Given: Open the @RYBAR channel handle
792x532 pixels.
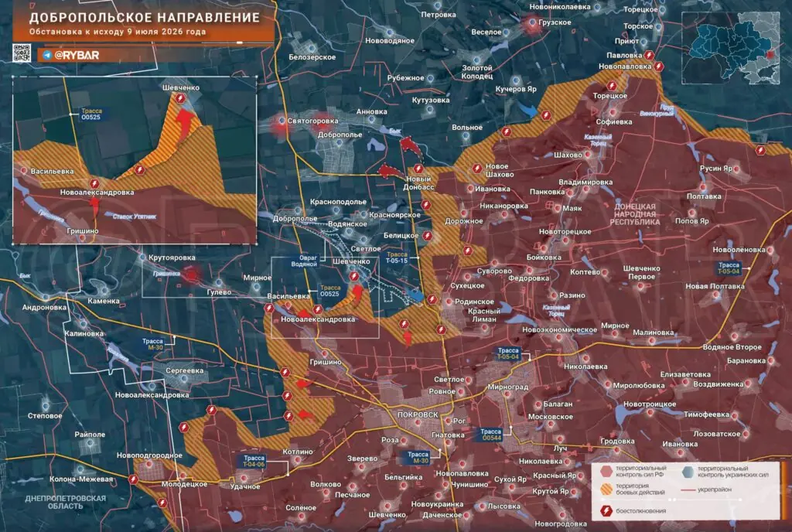Looking at the screenshot, I should pos(77,55).
